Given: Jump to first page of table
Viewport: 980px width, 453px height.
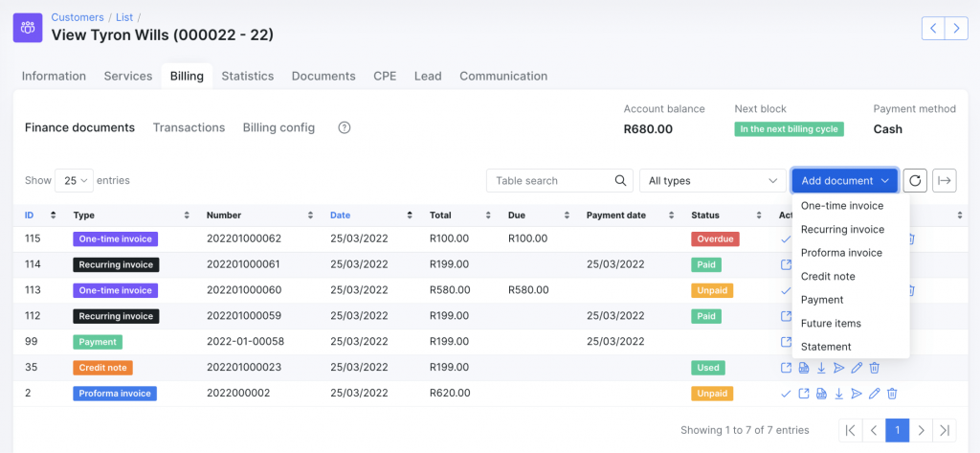Looking at the screenshot, I should click(850, 430).
